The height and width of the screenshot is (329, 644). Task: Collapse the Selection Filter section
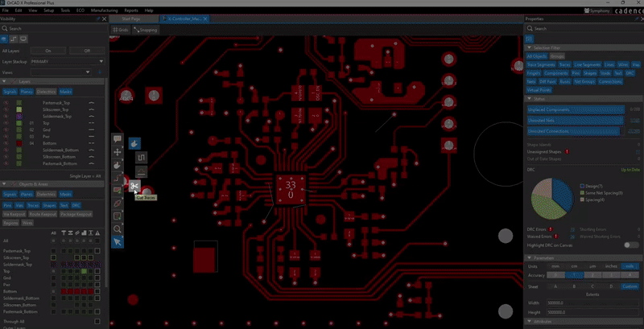[x=530, y=48]
